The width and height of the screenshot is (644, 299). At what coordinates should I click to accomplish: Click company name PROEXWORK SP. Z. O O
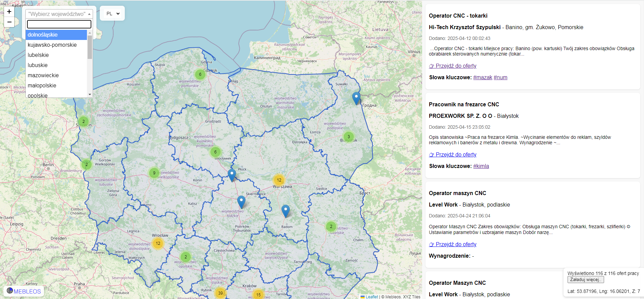coord(460,116)
